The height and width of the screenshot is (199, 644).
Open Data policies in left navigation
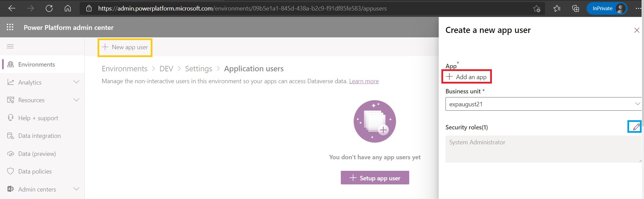[x=35, y=171]
